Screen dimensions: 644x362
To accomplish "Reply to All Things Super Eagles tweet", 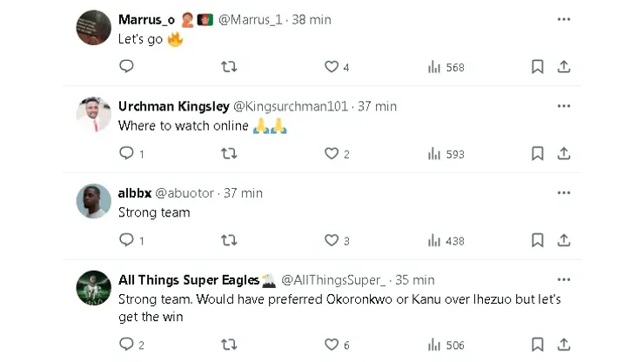I will coord(126,345).
